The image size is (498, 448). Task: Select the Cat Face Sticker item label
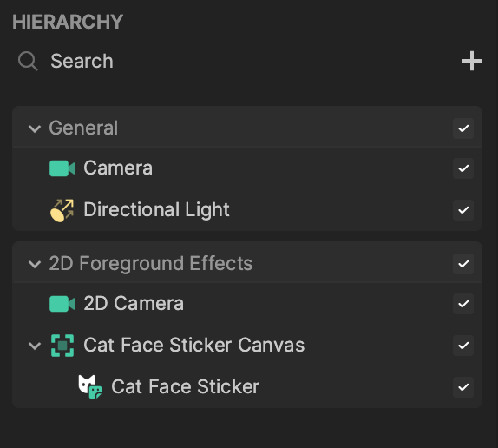point(185,386)
